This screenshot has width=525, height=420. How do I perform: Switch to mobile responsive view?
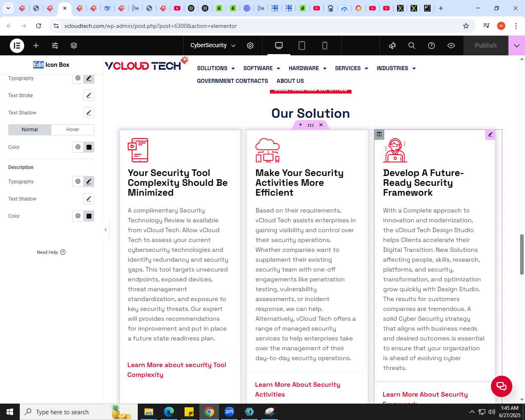point(325,46)
